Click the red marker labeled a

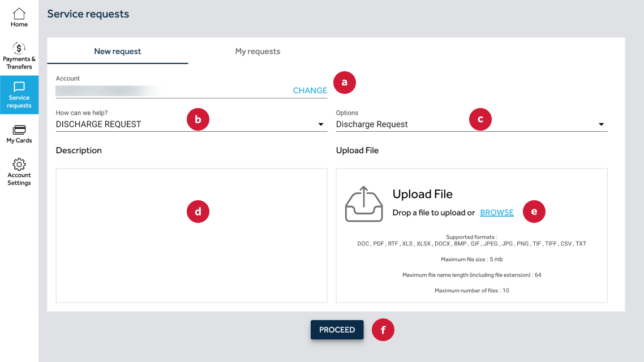344,83
